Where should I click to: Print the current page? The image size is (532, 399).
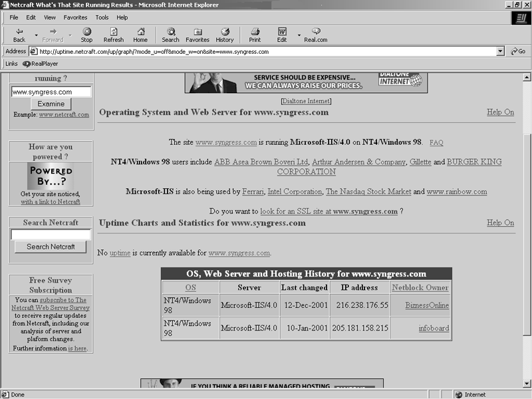pyautogui.click(x=255, y=35)
